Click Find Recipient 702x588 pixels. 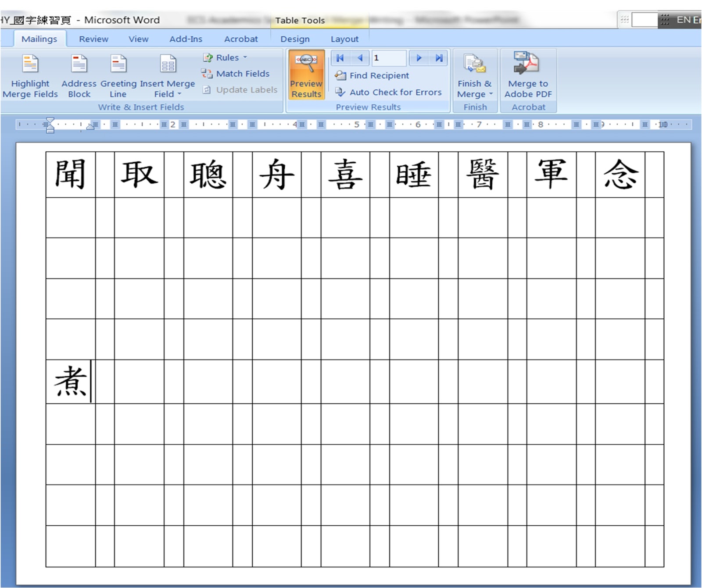click(372, 75)
